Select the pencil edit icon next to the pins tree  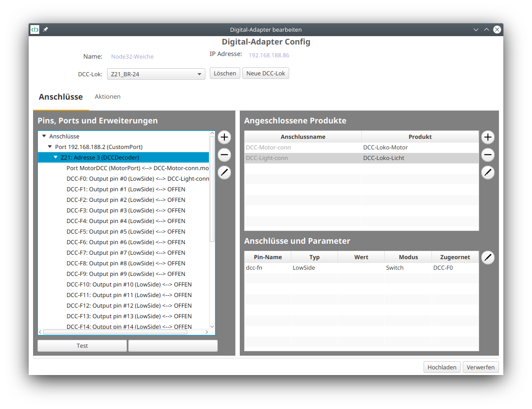tap(224, 172)
